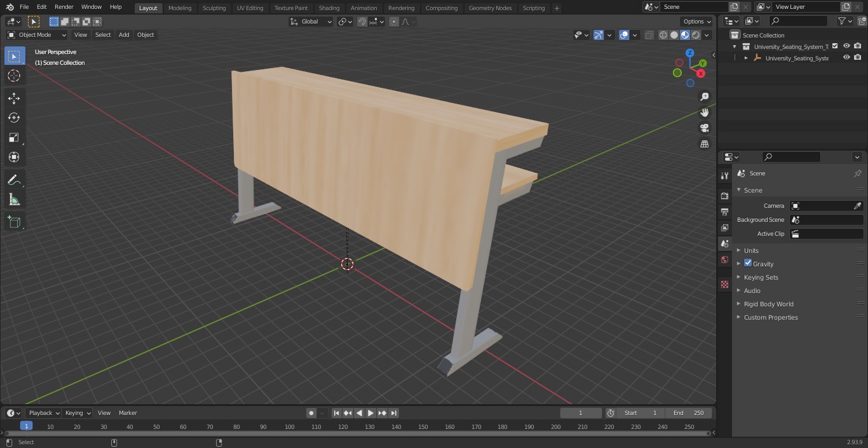
Task: Toggle auto keying record button
Action: point(311,413)
